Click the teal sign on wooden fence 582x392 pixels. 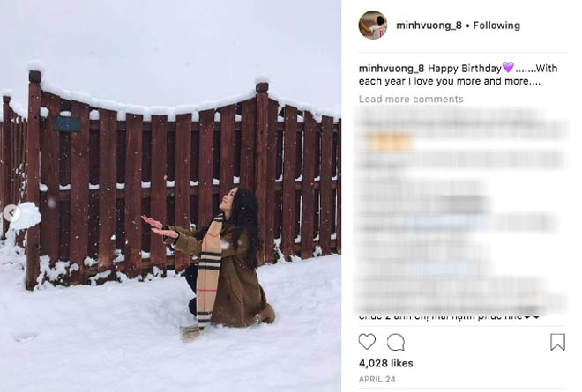click(x=66, y=124)
